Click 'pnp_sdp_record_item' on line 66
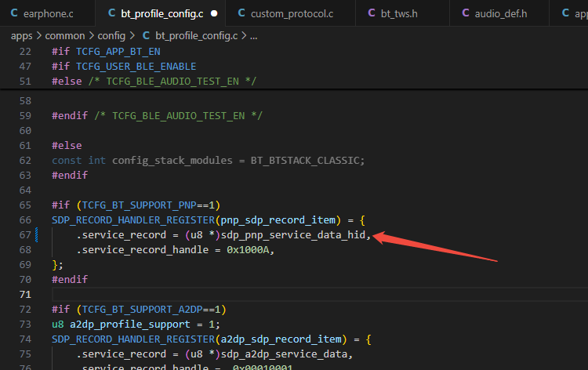Image resolution: width=588 pixels, height=370 pixels. click(x=278, y=220)
